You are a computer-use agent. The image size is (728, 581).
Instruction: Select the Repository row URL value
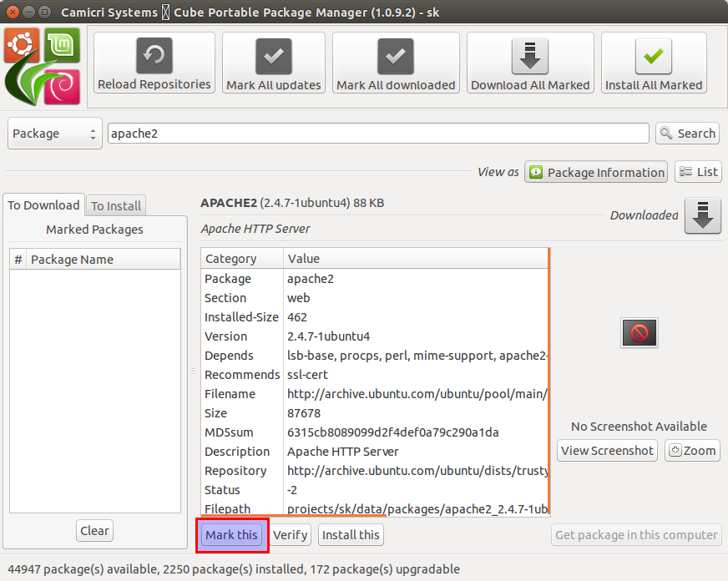[x=417, y=471]
